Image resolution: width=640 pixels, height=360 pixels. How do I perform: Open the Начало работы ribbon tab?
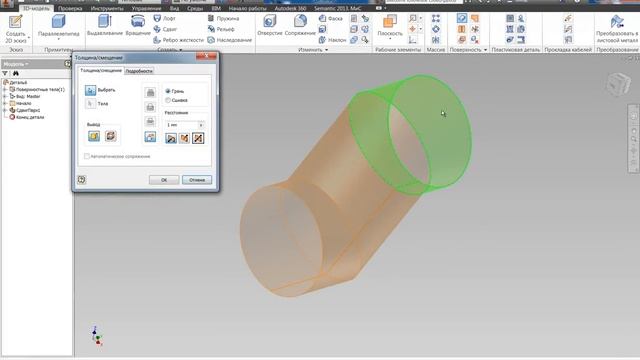[248, 8]
